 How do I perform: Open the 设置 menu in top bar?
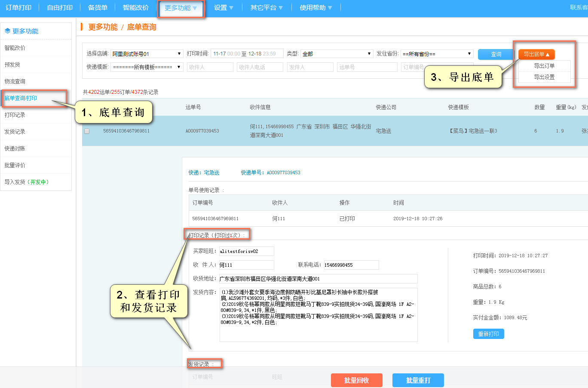point(224,8)
